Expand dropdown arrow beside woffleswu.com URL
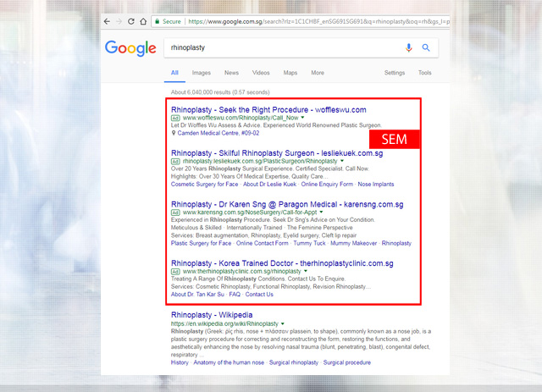 pyautogui.click(x=302, y=118)
